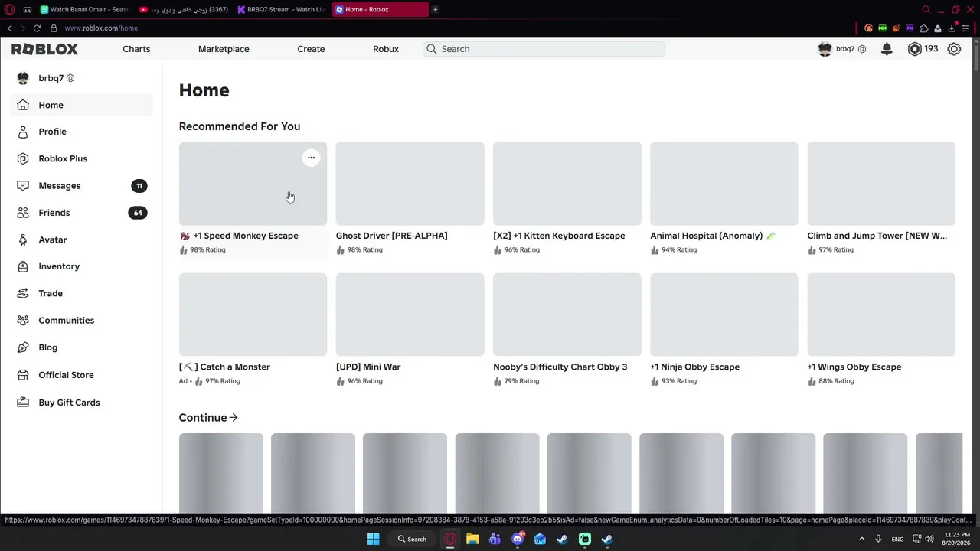The image size is (980, 551).
Task: Open the Opera easy setup sliders icon
Action: coord(965,28)
